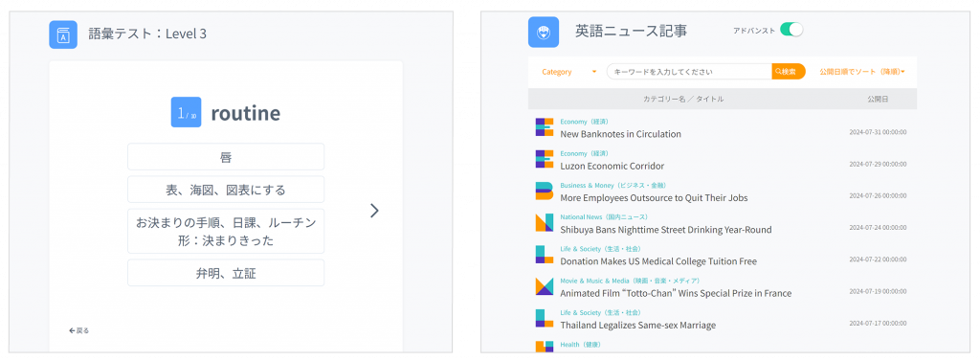Click the date 2024-07-26 00:00:00
The width and height of the screenshot is (980, 361).
pyautogui.click(x=878, y=196)
